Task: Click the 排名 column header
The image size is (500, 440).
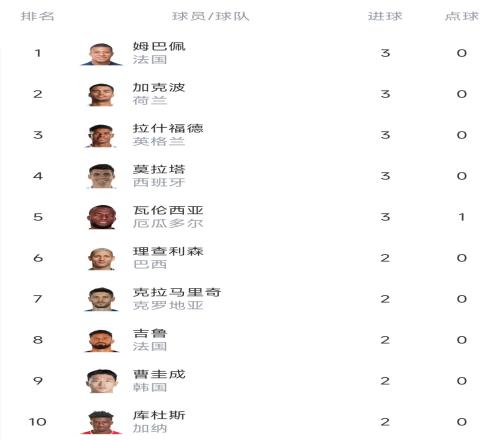Action: (x=37, y=16)
